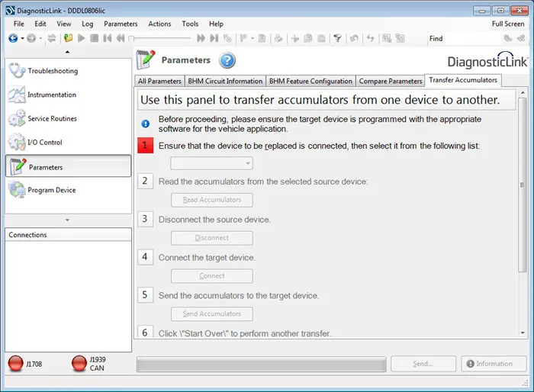Click the Find text input field
This screenshot has width=534, height=392.
[474, 38]
